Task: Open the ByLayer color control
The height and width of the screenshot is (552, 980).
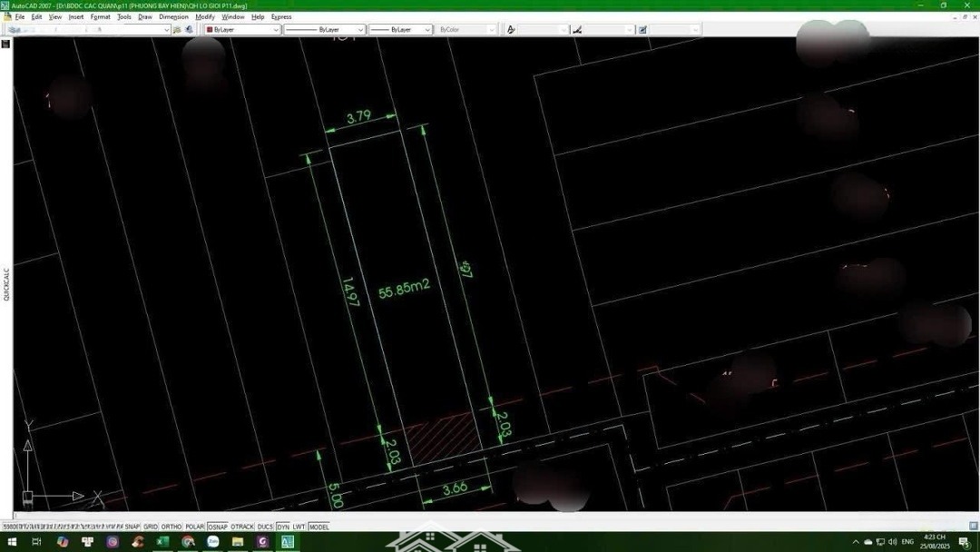Action: tap(242, 30)
